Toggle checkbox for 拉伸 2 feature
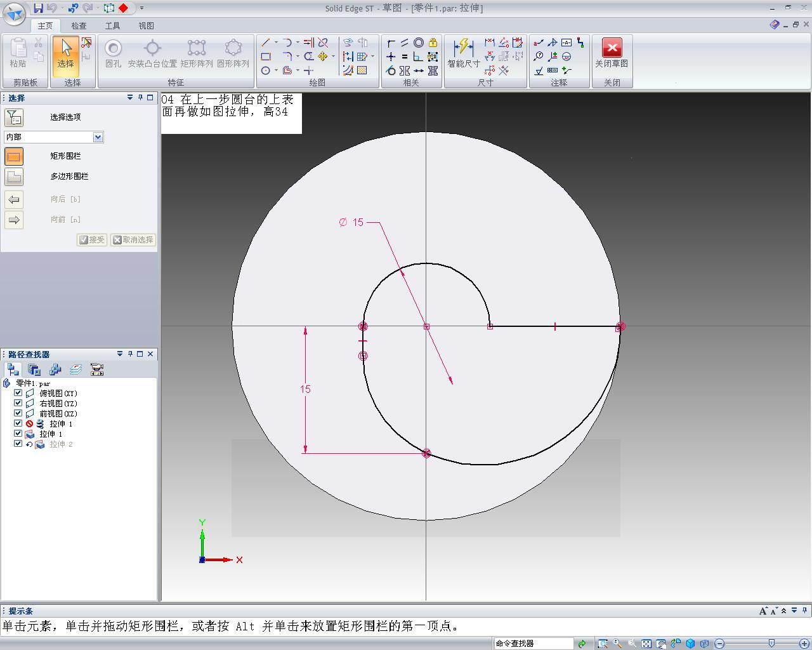 [18, 444]
